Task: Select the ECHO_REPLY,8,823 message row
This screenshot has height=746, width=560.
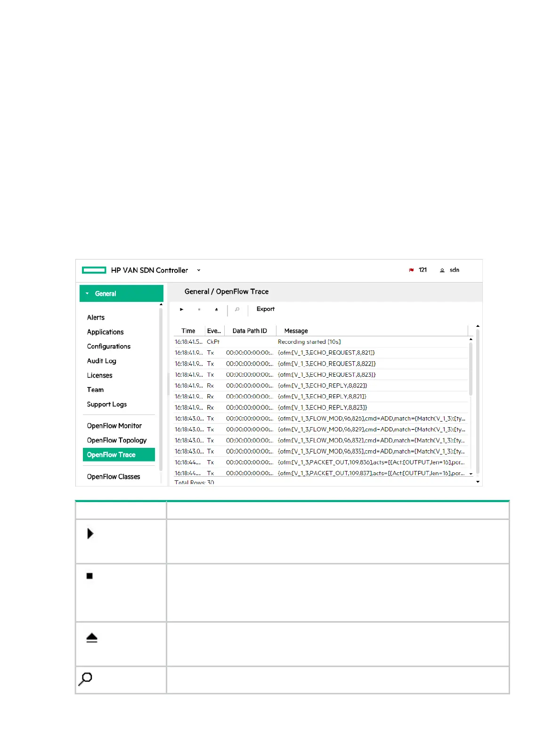Action: pyautogui.click(x=321, y=407)
